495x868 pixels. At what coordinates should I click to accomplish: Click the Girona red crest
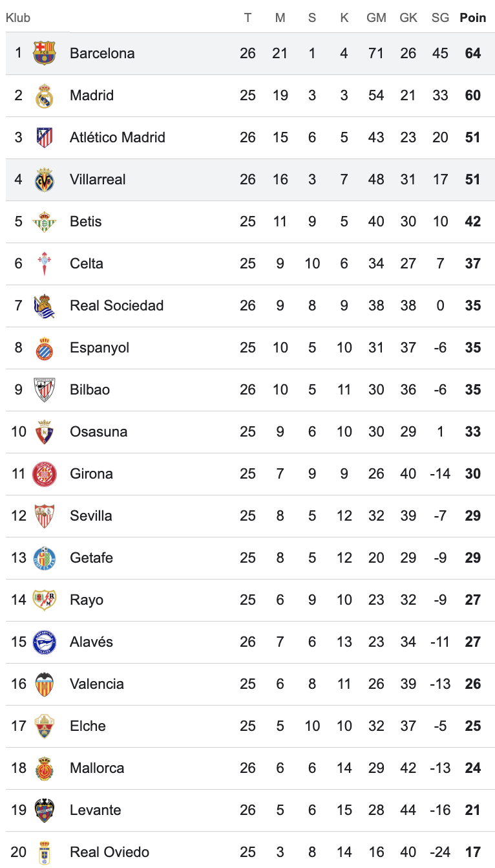[45, 473]
